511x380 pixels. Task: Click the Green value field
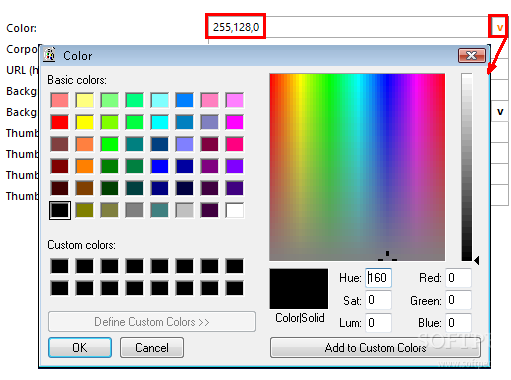click(458, 300)
